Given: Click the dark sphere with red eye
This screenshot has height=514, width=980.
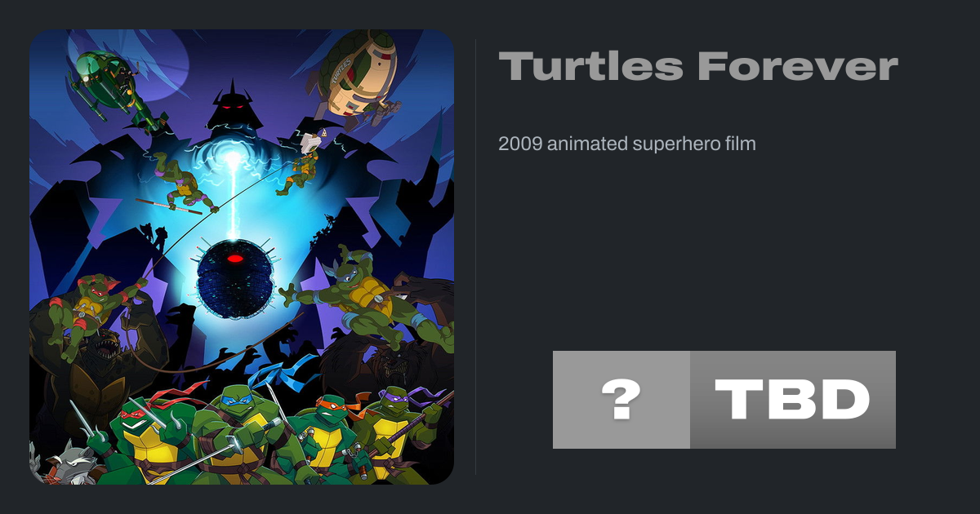Looking at the screenshot, I should click(235, 276).
